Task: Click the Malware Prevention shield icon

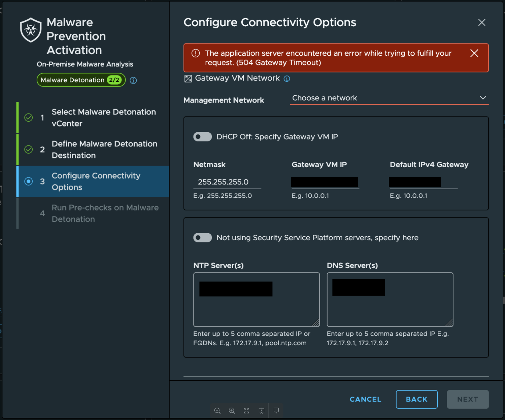Action: [x=31, y=30]
